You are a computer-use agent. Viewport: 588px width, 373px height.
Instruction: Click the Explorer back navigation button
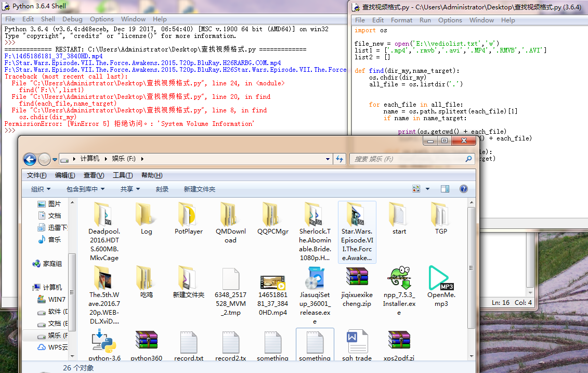point(30,159)
